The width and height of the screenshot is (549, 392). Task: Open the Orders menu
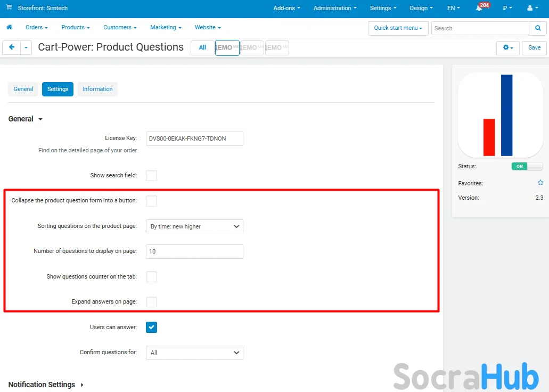pyautogui.click(x=36, y=27)
